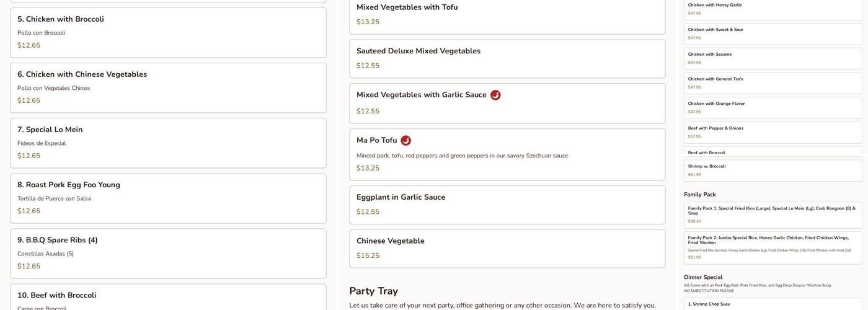Screen dimensions: 868x310
Task: Select Beef with Pepper & Onions tray
Action: [x=773, y=132]
